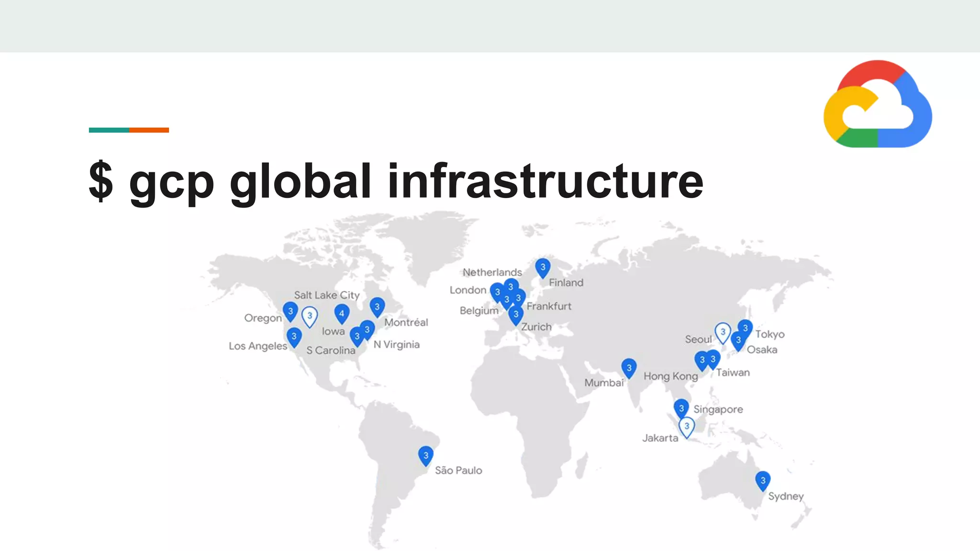980x551 pixels.
Task: Click the Sydney map pin
Action: (x=763, y=481)
